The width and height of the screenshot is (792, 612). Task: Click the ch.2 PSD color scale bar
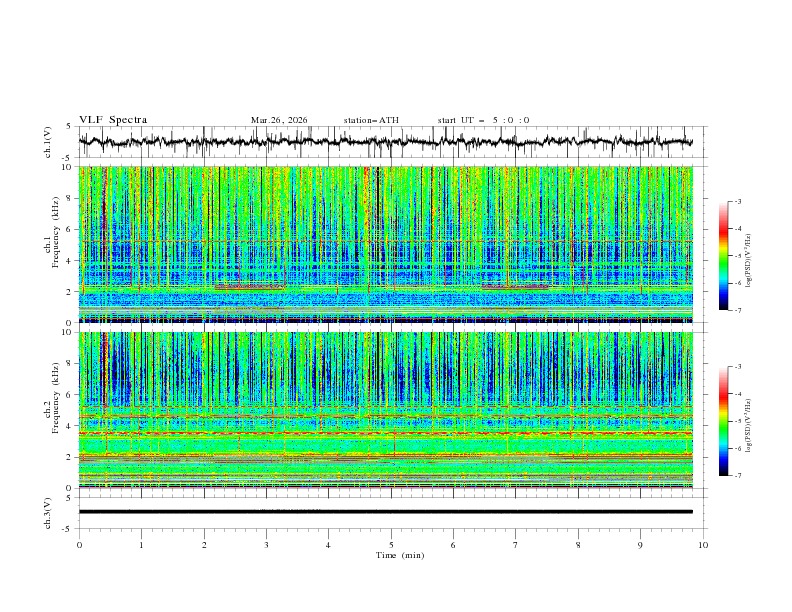coord(724,421)
